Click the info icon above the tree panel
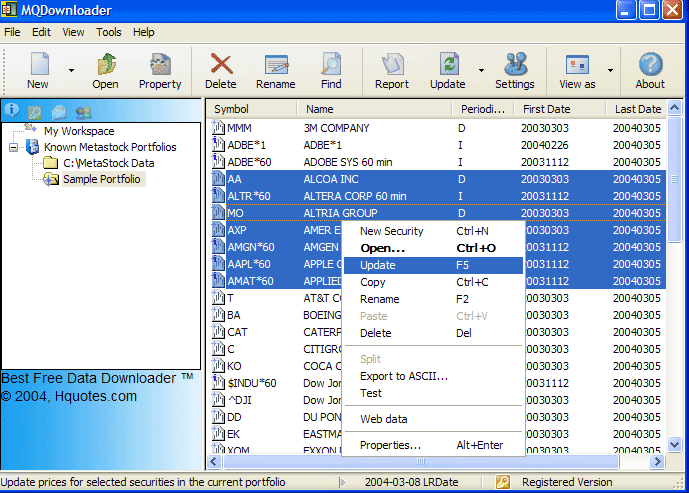The height and width of the screenshot is (493, 689). 12,111
